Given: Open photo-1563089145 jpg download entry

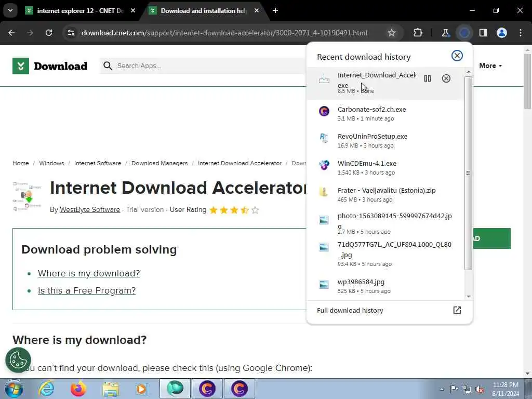Looking at the screenshot, I should (385, 223).
